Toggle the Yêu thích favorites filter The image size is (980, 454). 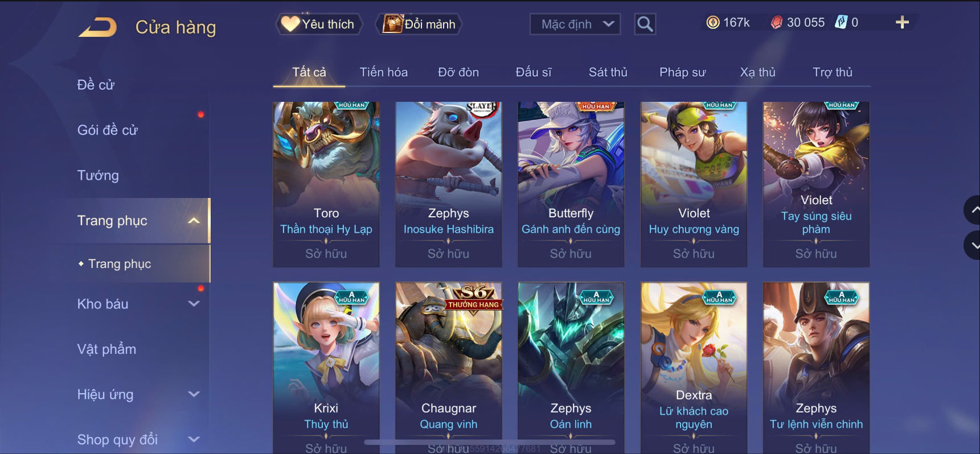[x=319, y=24]
